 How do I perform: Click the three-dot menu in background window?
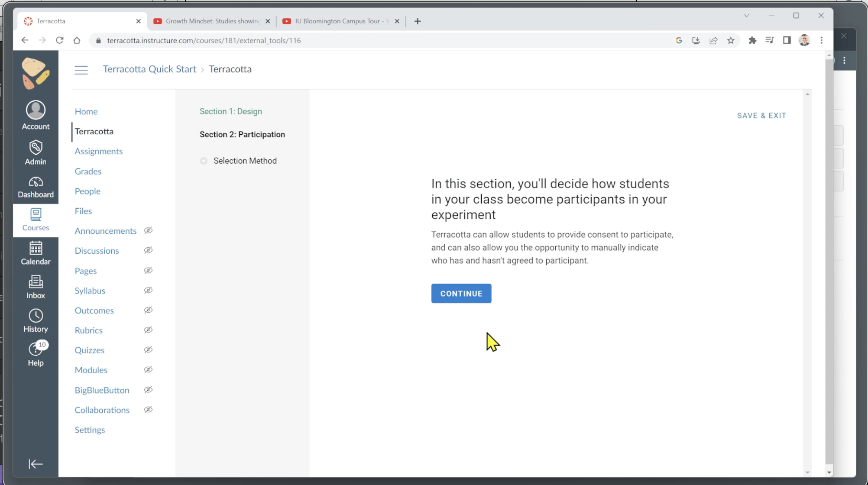pos(845,61)
